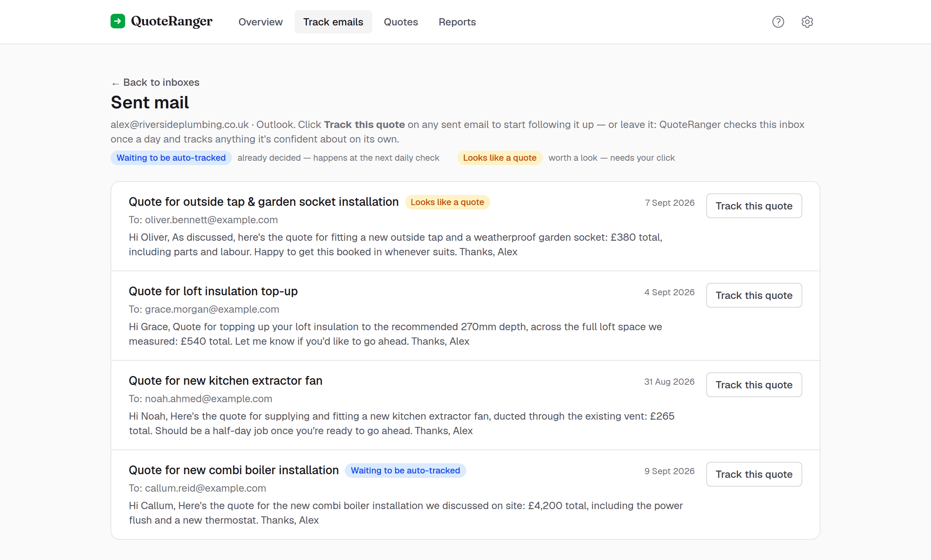Select the Track emails tab

click(333, 22)
